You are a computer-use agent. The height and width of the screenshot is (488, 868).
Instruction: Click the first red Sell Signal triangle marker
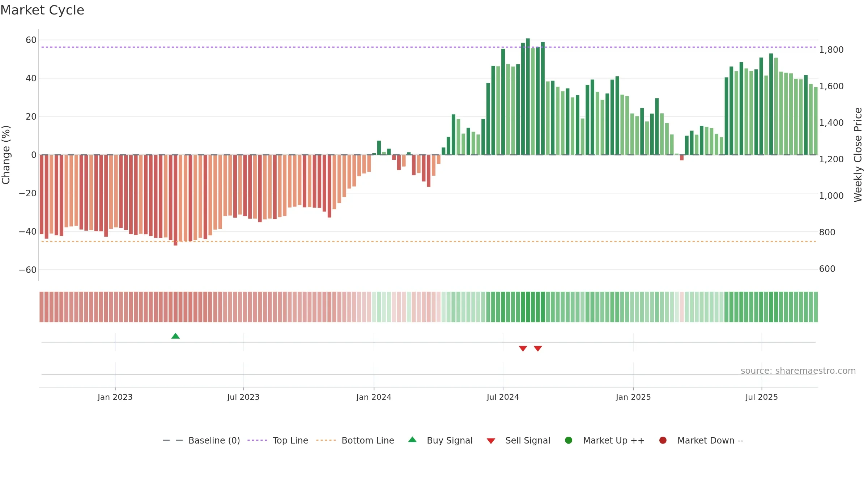(523, 348)
